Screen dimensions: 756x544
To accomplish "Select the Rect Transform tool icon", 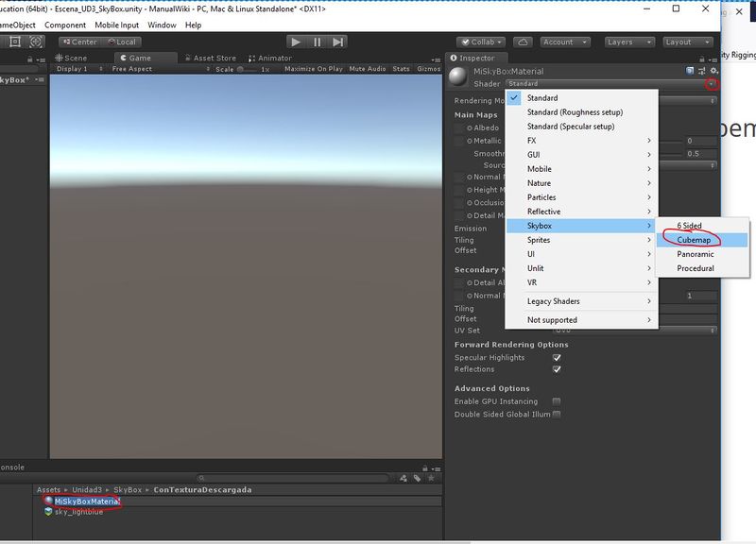I will pyautogui.click(x=15, y=42).
